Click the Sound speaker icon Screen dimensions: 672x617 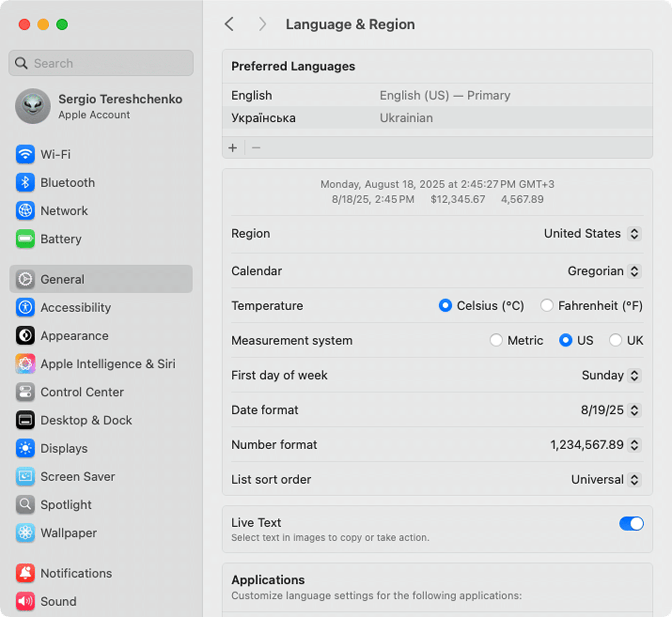[25, 602]
